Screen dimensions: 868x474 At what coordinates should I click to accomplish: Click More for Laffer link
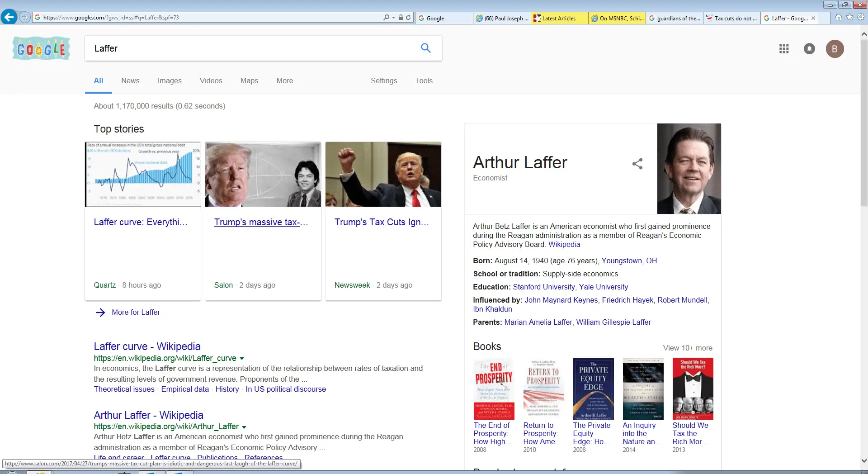pos(136,312)
